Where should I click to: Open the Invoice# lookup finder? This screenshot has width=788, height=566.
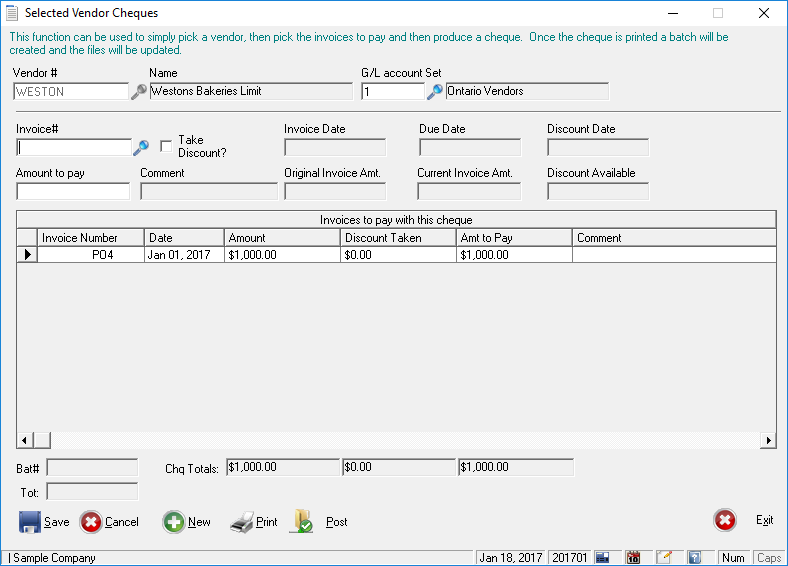141,147
